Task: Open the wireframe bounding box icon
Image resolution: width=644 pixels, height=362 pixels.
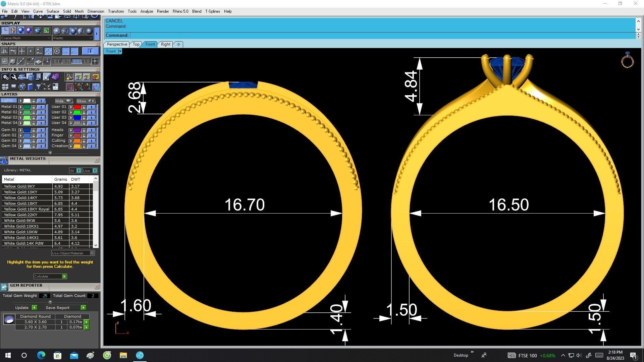Action: [x=22, y=87]
